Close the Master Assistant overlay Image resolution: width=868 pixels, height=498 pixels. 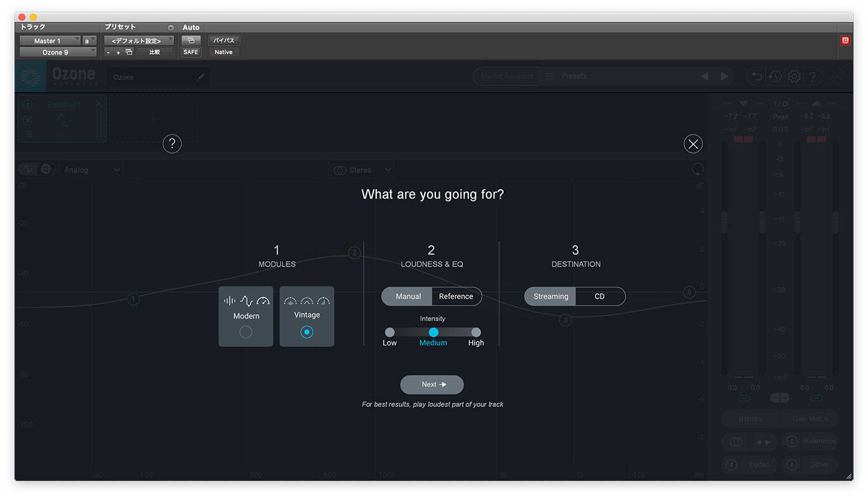coord(693,144)
